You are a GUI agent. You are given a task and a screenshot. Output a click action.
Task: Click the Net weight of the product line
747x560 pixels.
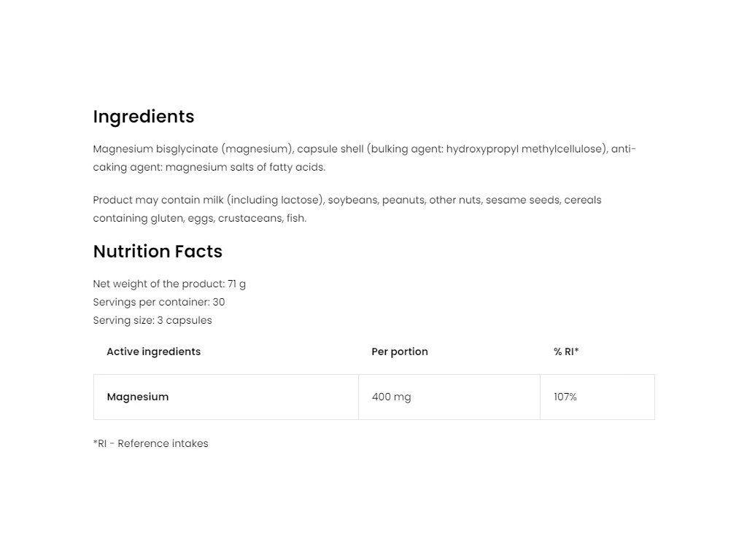(x=169, y=284)
